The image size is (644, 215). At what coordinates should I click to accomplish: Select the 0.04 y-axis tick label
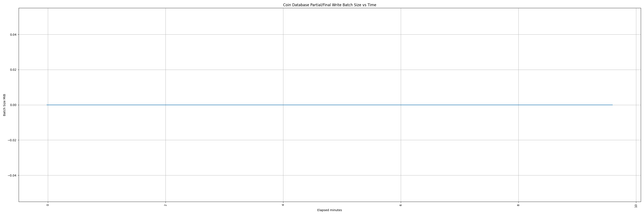pyautogui.click(x=13, y=35)
